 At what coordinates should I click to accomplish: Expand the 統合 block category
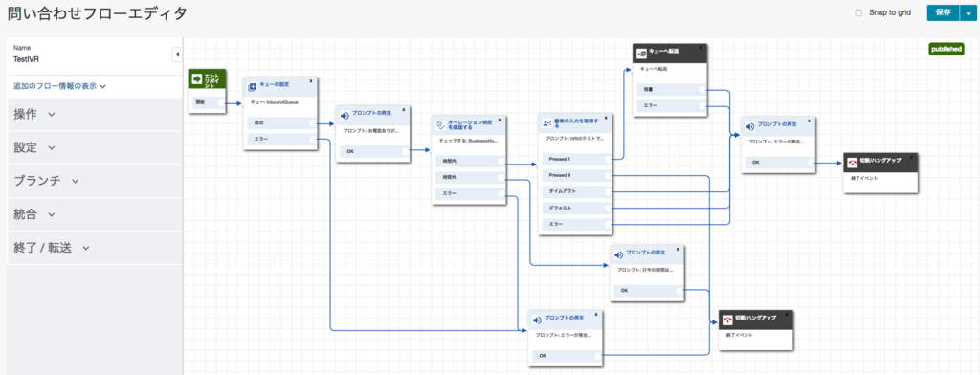click(x=95, y=214)
